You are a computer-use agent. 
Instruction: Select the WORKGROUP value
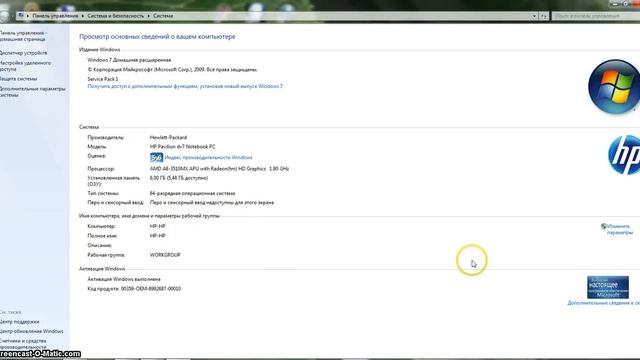165,255
